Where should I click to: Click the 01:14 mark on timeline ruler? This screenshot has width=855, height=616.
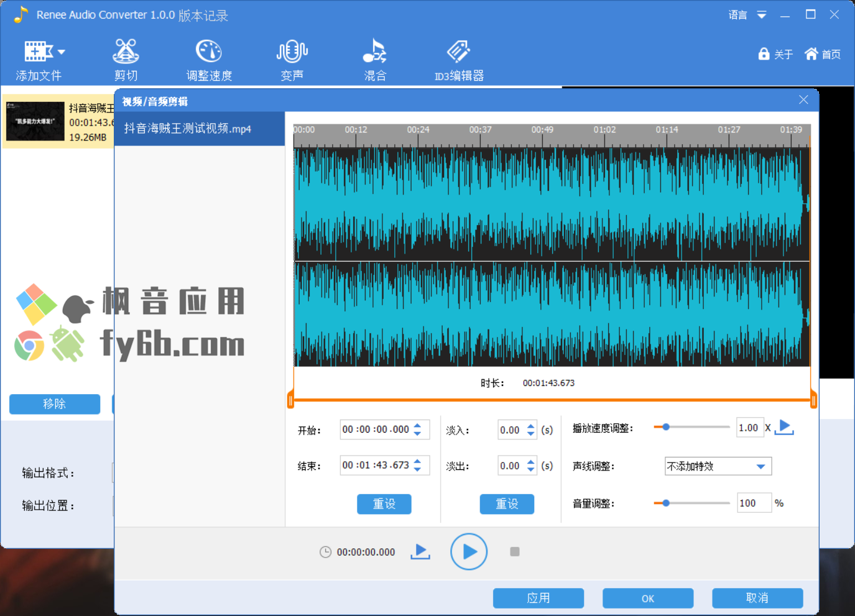(667, 130)
